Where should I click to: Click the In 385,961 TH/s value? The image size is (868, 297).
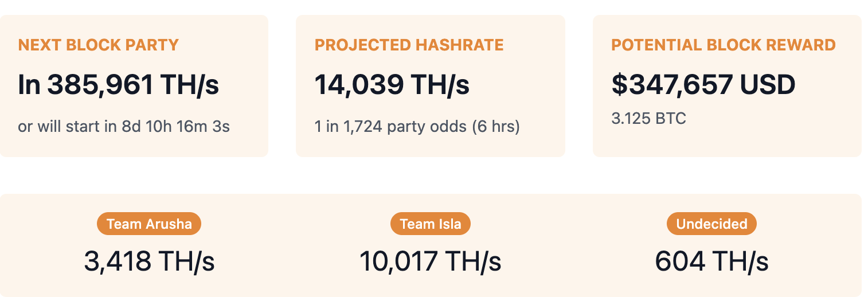coord(119,85)
